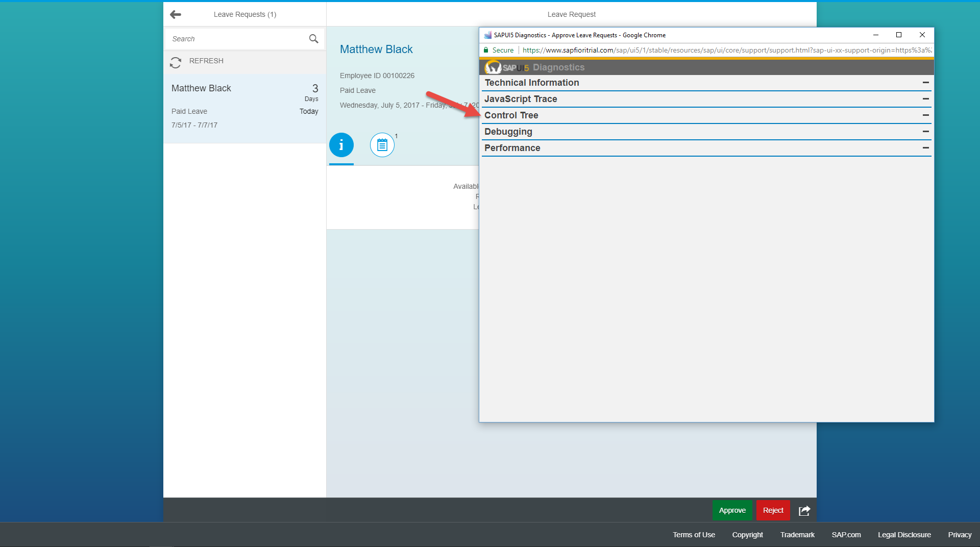Select Matthew Black leave request list item

(x=245, y=109)
